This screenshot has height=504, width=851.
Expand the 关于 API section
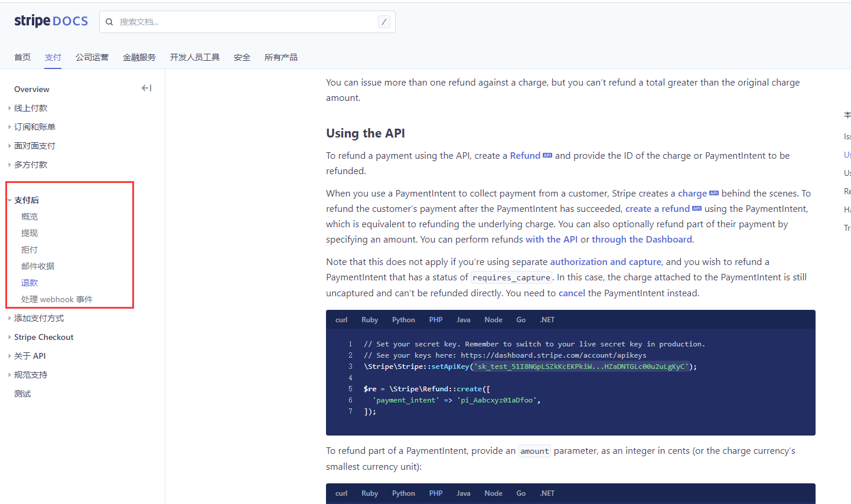point(30,356)
